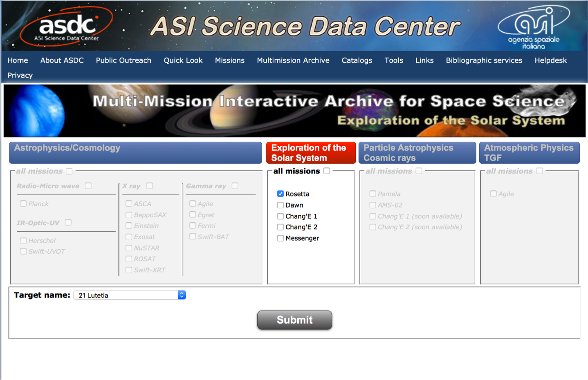
Task: Switch to Atmospheric Physics TGF tab
Action: (x=529, y=153)
